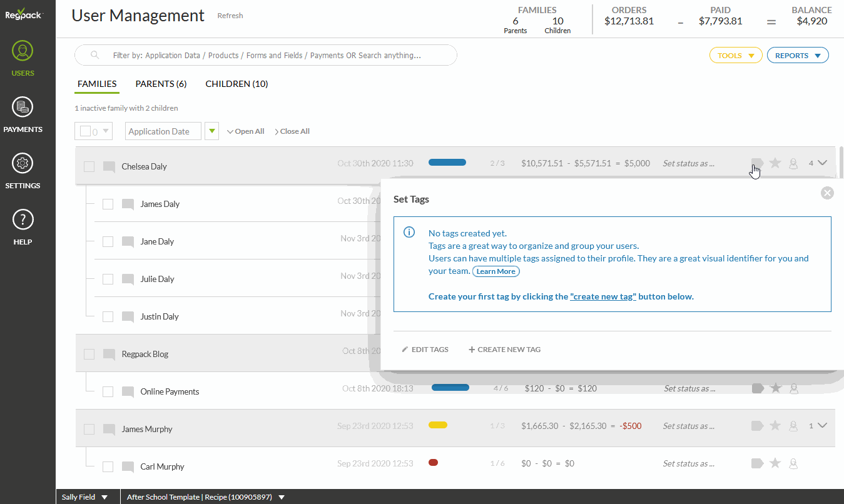
Task: Open the Tools dropdown
Action: 736,56
